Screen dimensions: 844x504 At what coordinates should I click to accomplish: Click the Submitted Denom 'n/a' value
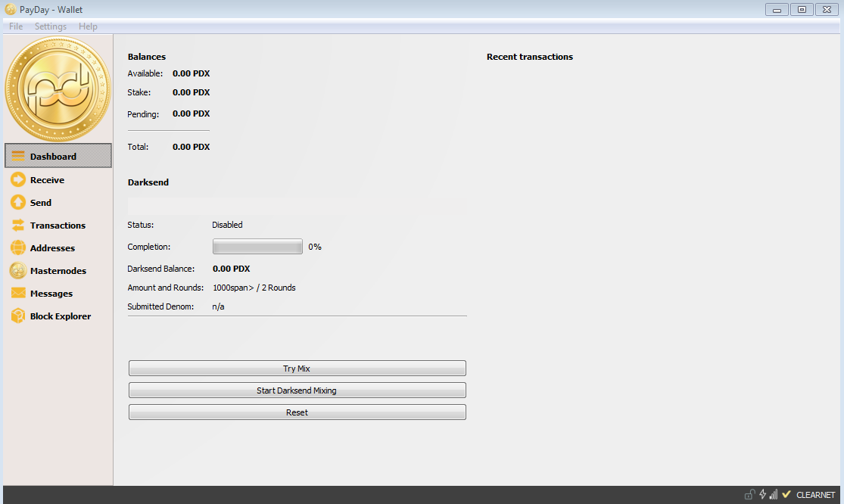[x=218, y=306]
